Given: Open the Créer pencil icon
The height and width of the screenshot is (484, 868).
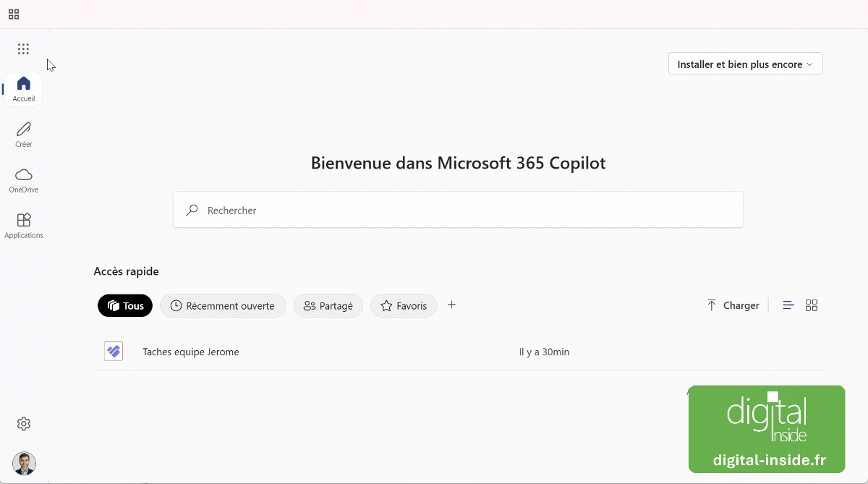Looking at the screenshot, I should pos(23,130).
